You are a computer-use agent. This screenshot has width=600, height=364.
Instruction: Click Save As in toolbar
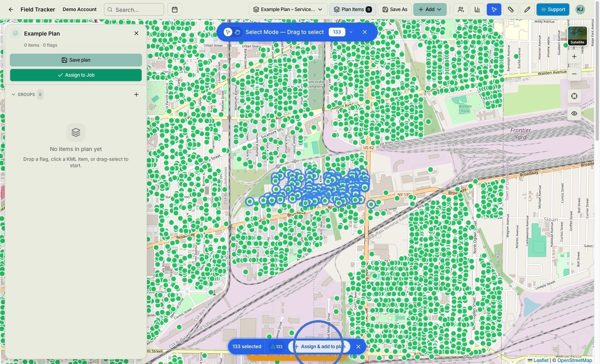pyautogui.click(x=395, y=9)
